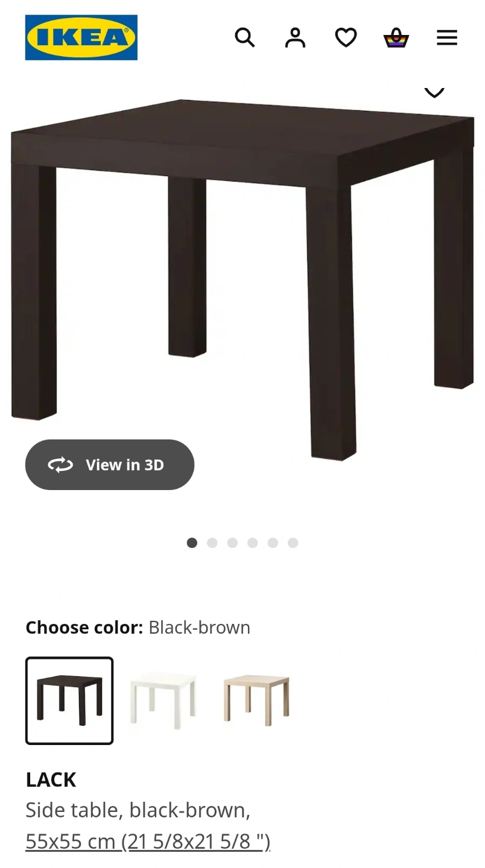485x868 pixels.
Task: Go to the fourth image carousel dot
Action: 252,542
